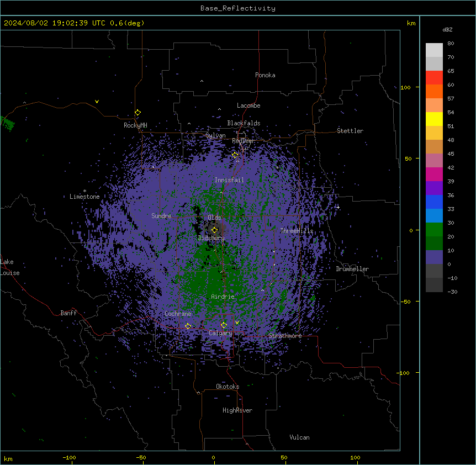Click the 50 tick on the horizontal km axis
This screenshot has height=465, width=476.
click(284, 457)
